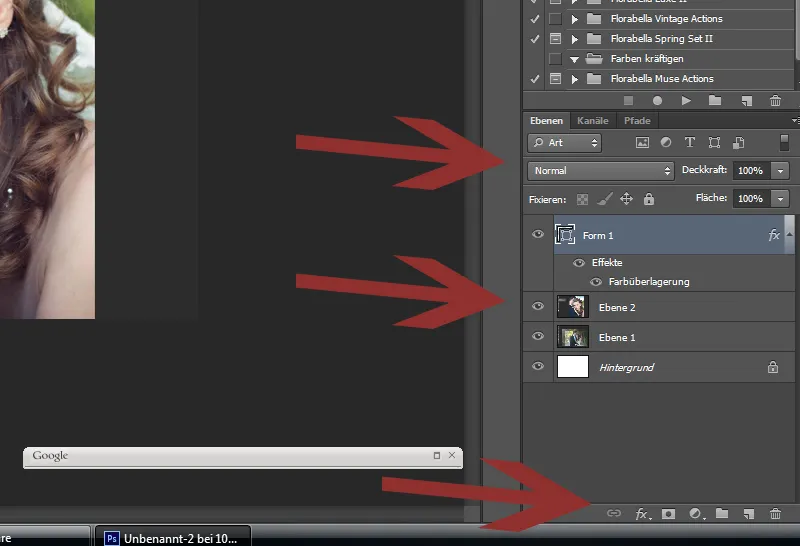Toggle dialog box for Florabella Vintage Actions
This screenshot has height=546, width=800.
[x=555, y=19]
